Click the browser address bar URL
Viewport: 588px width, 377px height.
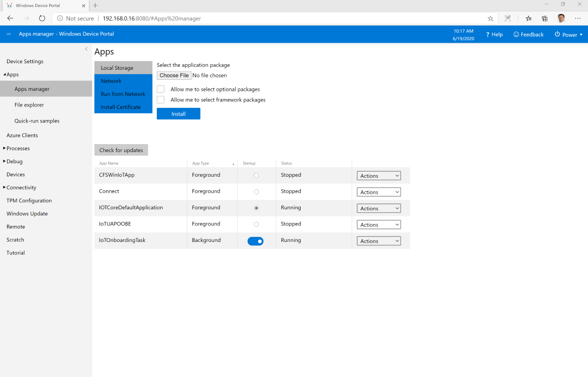tap(152, 19)
